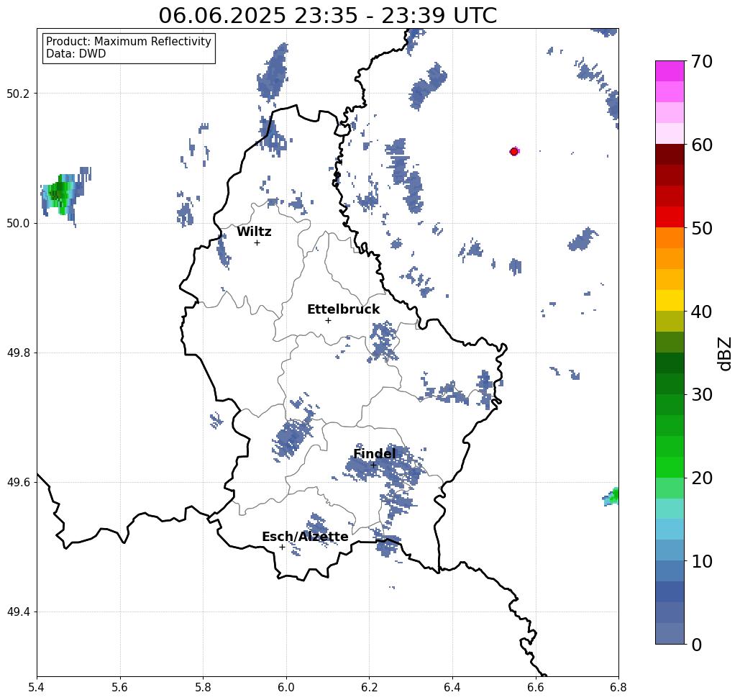Click the 'Data: DWD' text
Screen dimensions: 740x700
pyautogui.click(x=76, y=54)
